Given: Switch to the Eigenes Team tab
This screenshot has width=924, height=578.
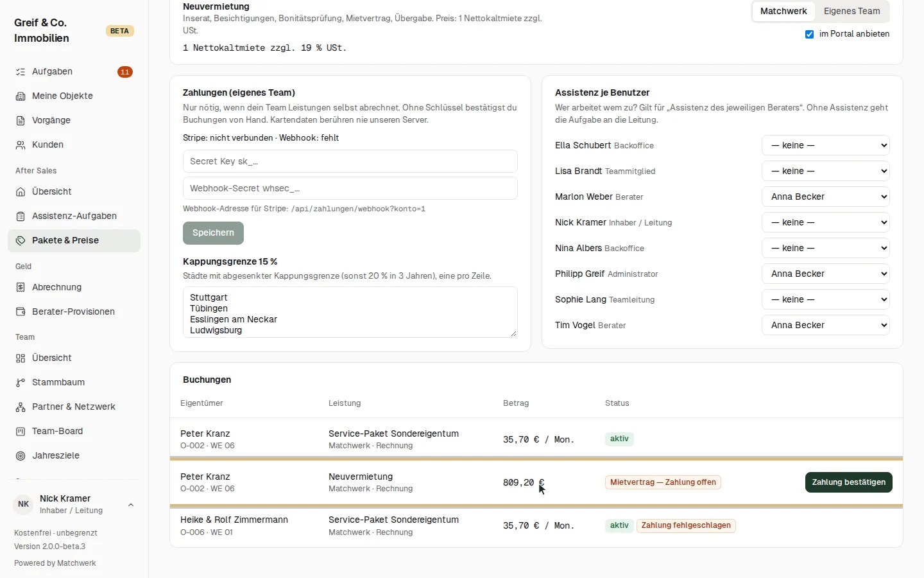Looking at the screenshot, I should [851, 11].
